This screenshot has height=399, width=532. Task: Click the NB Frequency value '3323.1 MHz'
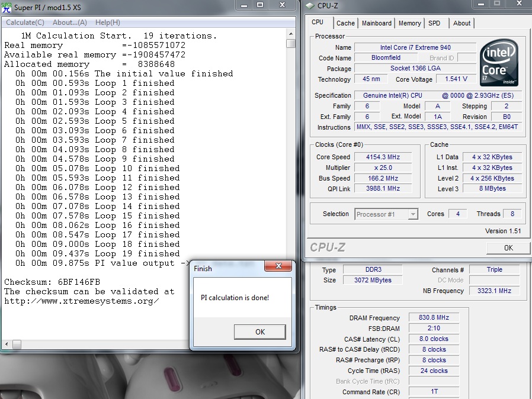click(494, 291)
